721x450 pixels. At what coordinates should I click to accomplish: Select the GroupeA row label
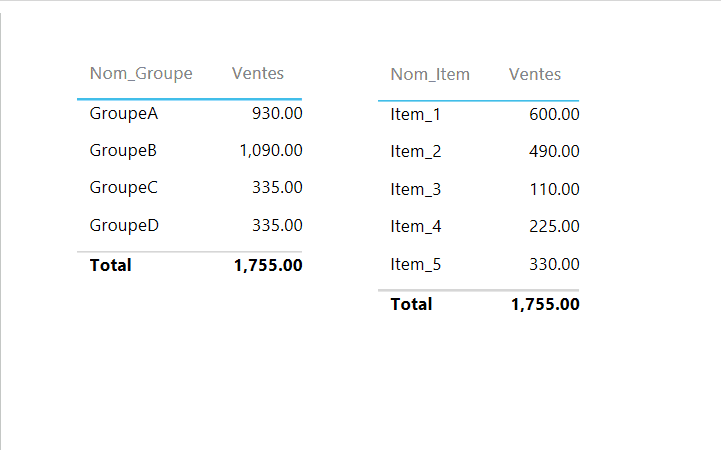(124, 114)
